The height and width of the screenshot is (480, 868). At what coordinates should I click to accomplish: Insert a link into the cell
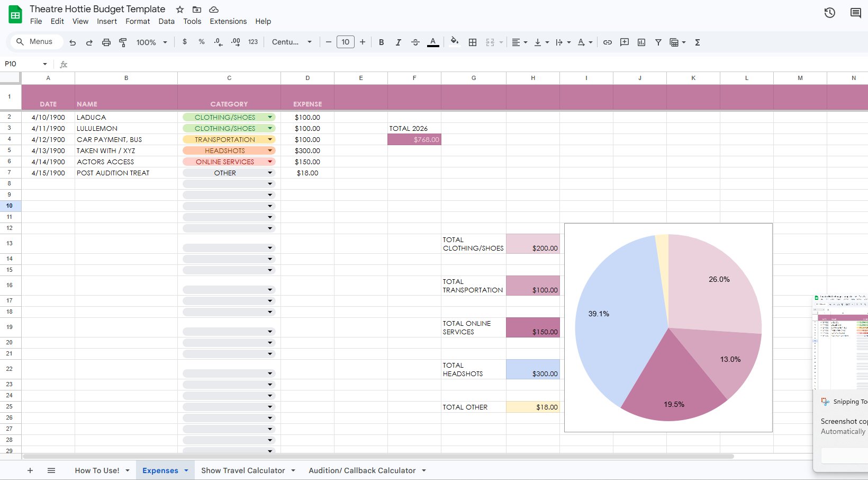click(x=607, y=42)
